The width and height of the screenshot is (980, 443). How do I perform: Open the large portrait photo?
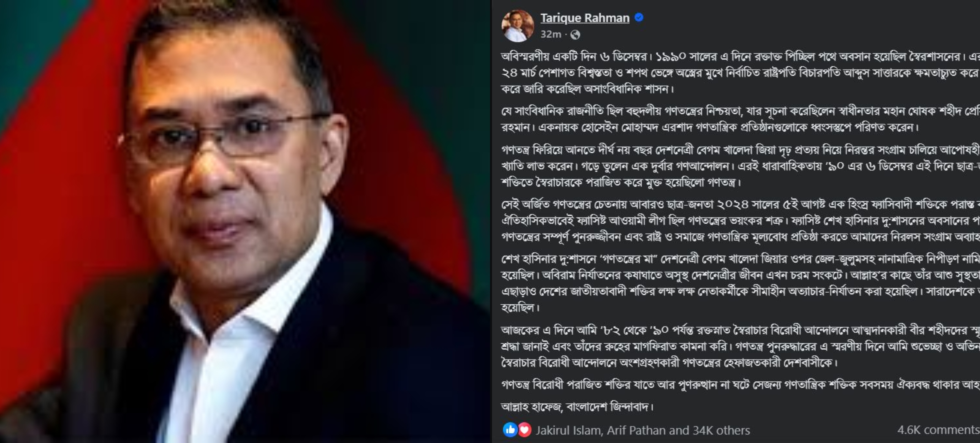click(245, 221)
